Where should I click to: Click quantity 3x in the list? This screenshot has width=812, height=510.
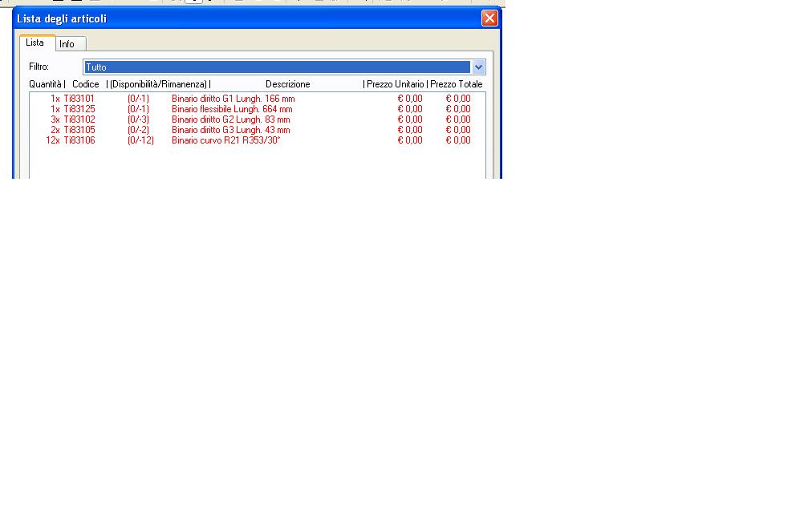pyautogui.click(x=55, y=119)
